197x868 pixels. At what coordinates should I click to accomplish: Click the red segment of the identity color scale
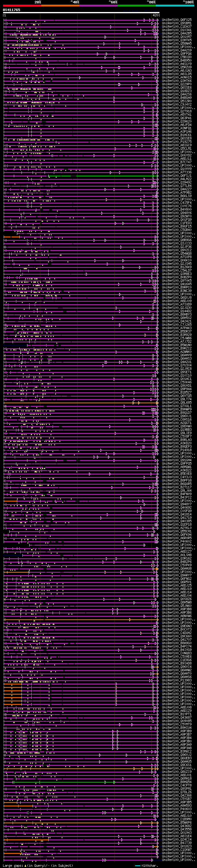(22, 6)
